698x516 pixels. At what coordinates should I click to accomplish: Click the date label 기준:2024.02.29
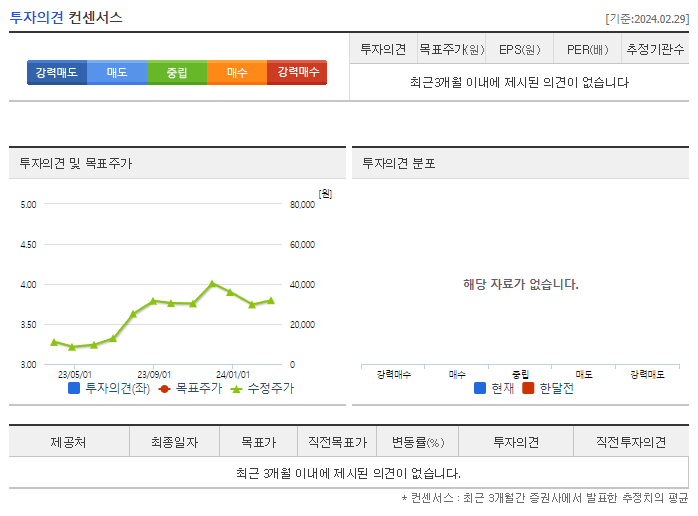pyautogui.click(x=647, y=19)
